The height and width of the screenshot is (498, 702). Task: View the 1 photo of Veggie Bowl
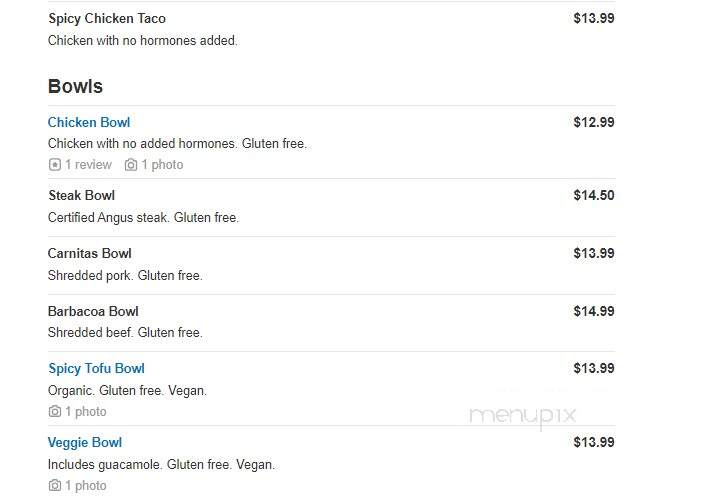click(86, 485)
